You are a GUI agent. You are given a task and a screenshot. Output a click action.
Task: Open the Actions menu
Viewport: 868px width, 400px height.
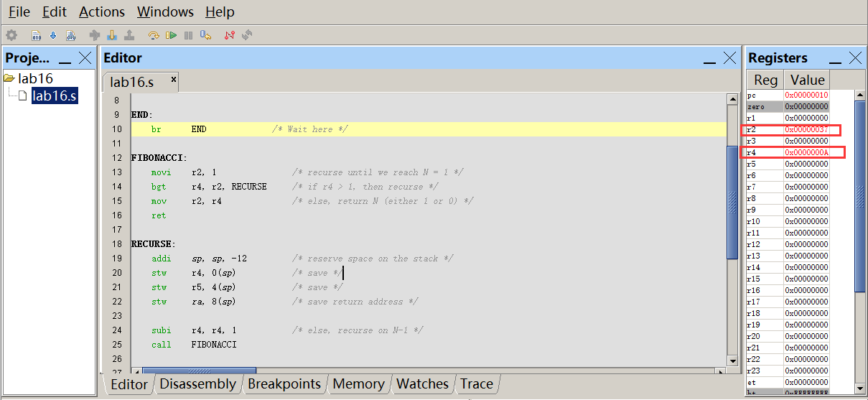(102, 12)
